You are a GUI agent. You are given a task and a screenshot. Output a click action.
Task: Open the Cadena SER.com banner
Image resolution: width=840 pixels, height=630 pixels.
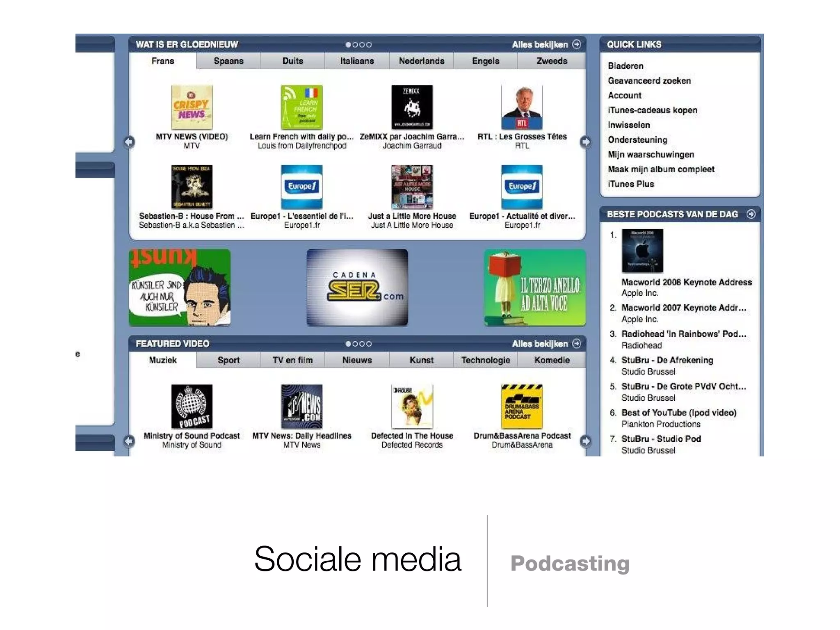(x=357, y=288)
